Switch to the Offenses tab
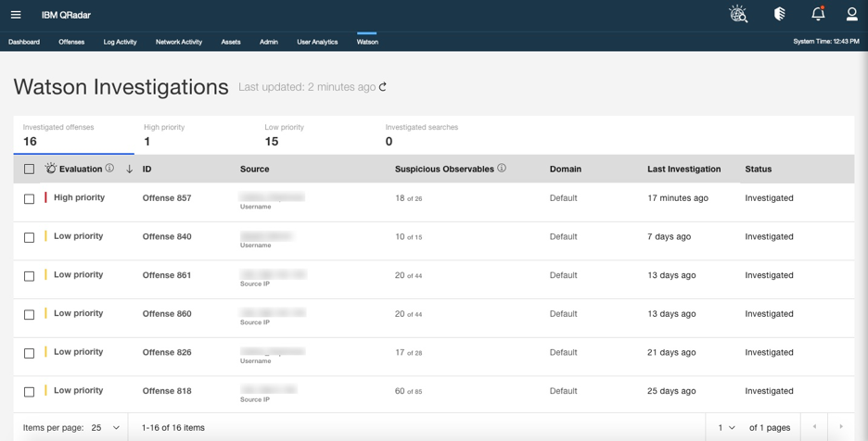868x441 pixels. point(71,42)
